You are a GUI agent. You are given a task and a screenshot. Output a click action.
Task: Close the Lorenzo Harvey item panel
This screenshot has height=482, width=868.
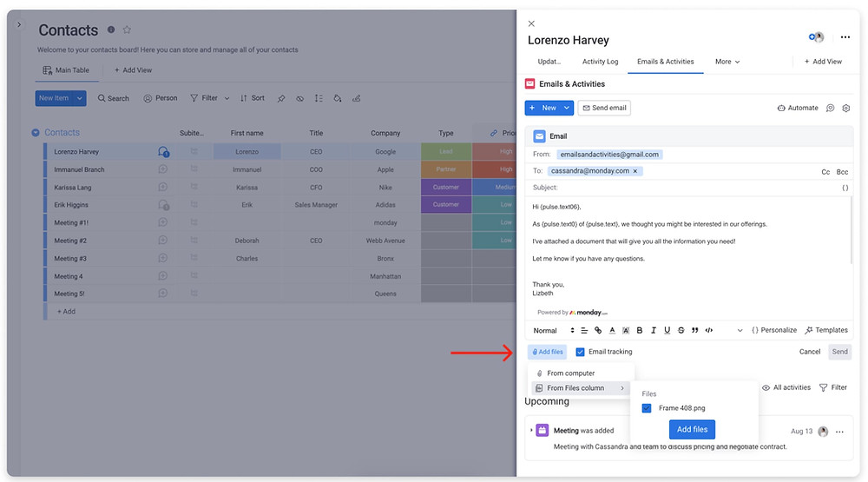tap(531, 23)
